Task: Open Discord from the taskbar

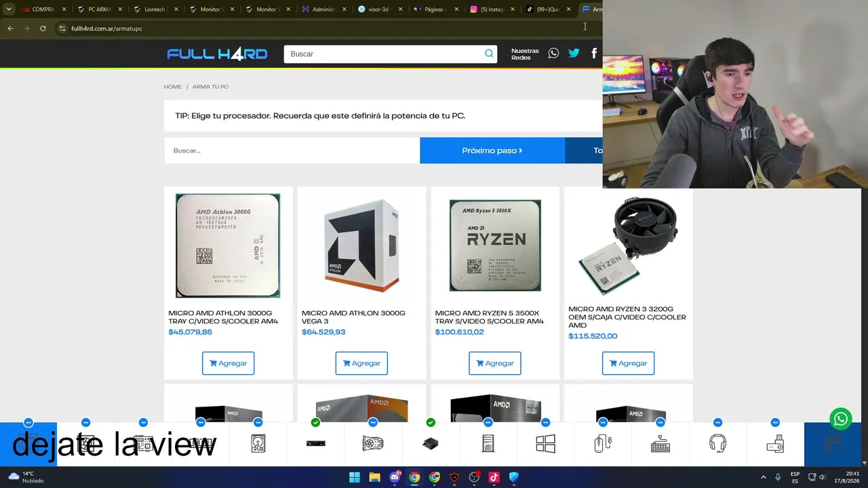Action: click(395, 477)
